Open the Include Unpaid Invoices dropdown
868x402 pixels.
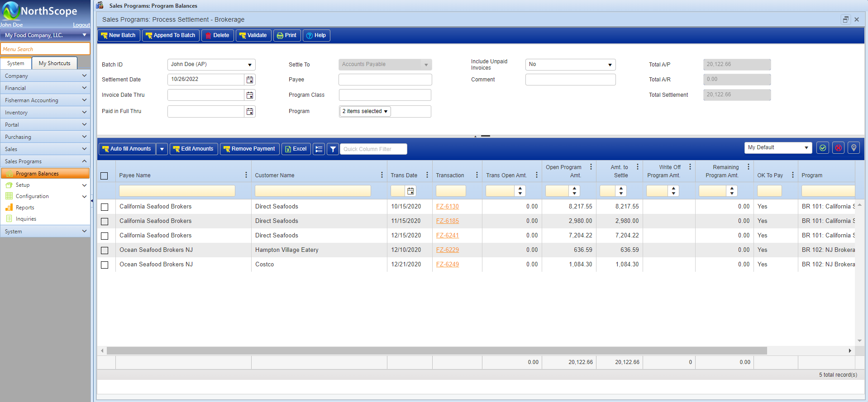click(610, 65)
